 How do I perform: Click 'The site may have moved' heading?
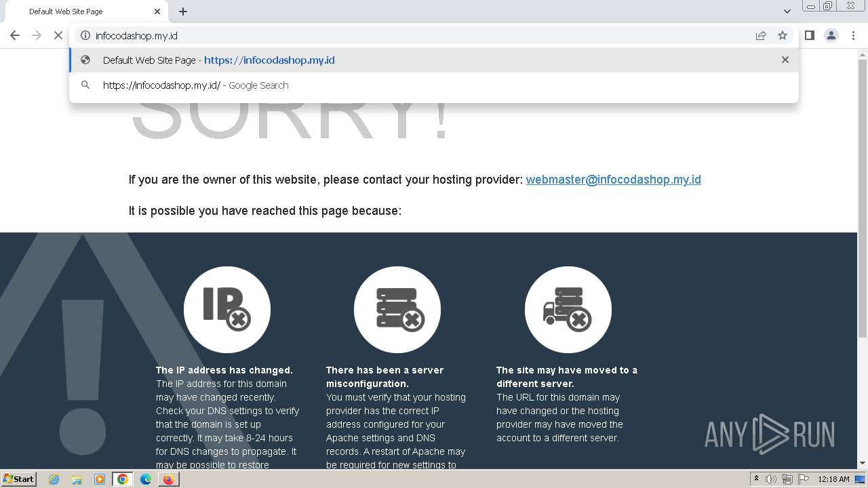tap(567, 377)
